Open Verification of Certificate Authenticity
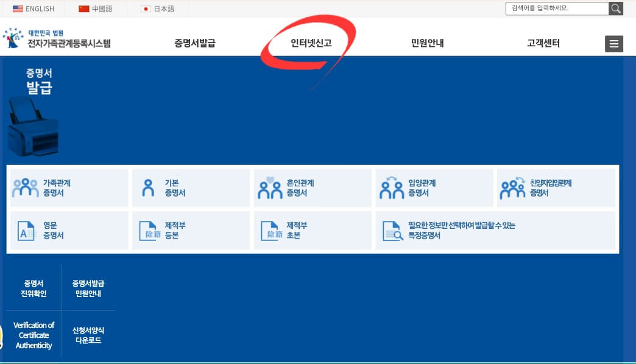636x364 pixels. click(x=33, y=334)
